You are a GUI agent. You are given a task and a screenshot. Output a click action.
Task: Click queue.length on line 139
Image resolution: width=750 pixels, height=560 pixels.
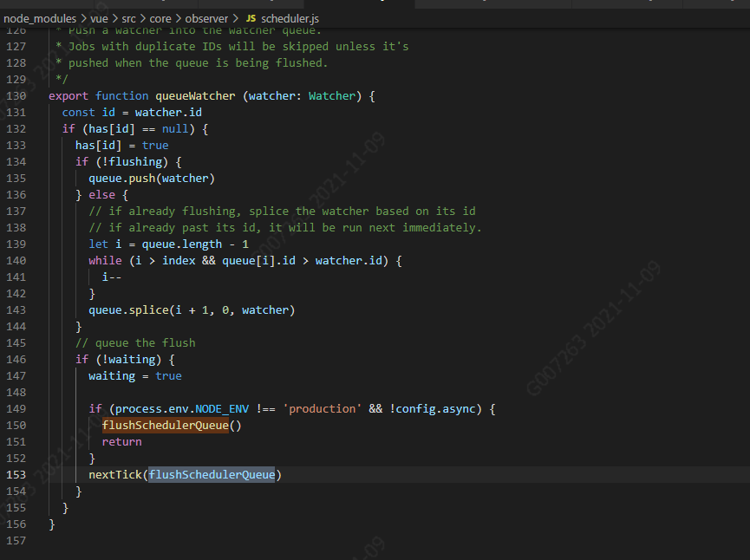click(x=182, y=244)
